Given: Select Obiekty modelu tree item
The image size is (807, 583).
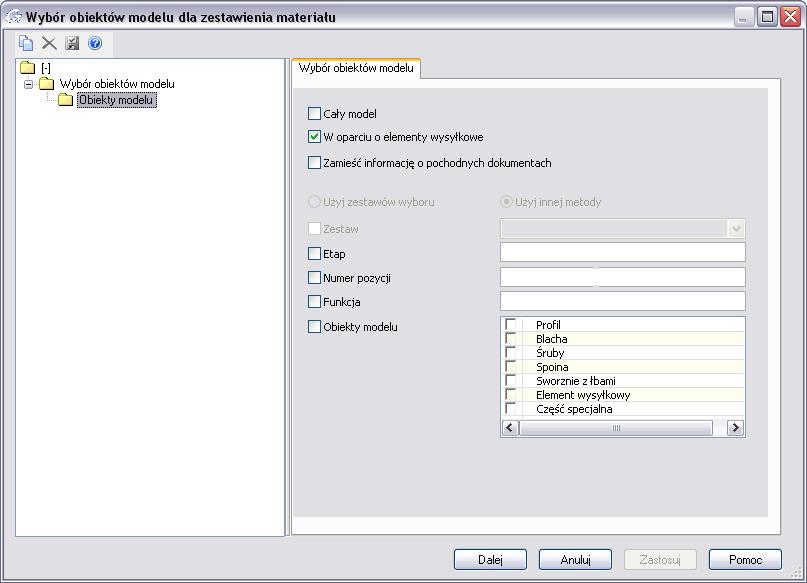Looking at the screenshot, I should (116, 100).
